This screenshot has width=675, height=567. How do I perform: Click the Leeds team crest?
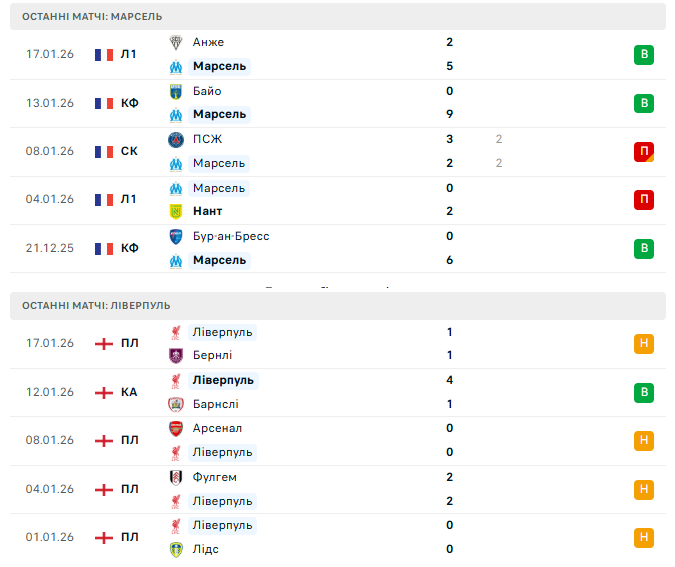(x=177, y=549)
